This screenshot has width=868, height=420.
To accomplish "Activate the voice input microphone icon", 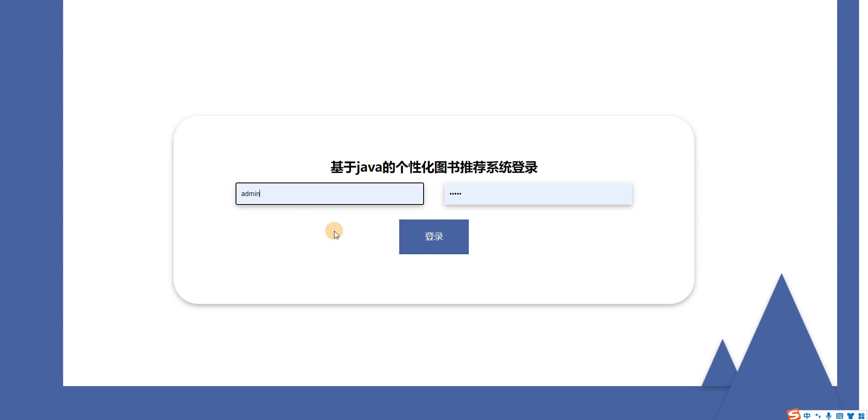I will click(x=829, y=416).
